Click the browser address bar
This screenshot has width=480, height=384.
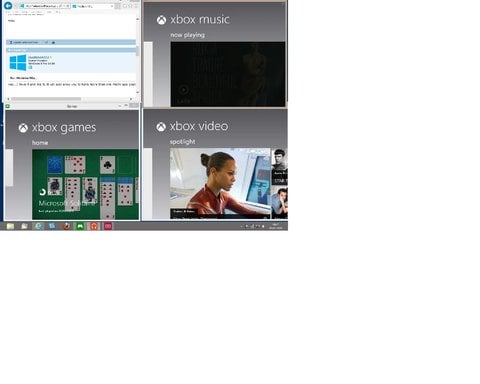(44, 6)
